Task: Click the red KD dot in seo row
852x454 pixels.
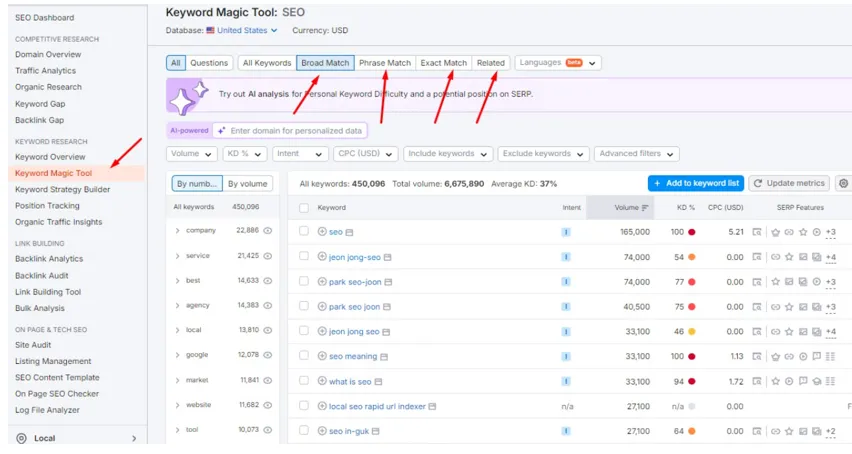Action: [692, 232]
